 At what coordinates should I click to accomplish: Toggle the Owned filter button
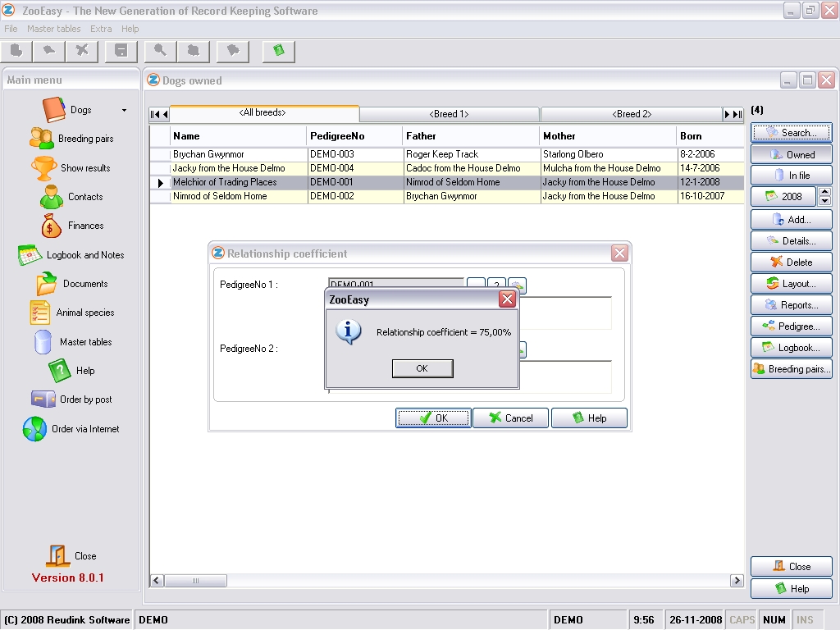point(792,154)
